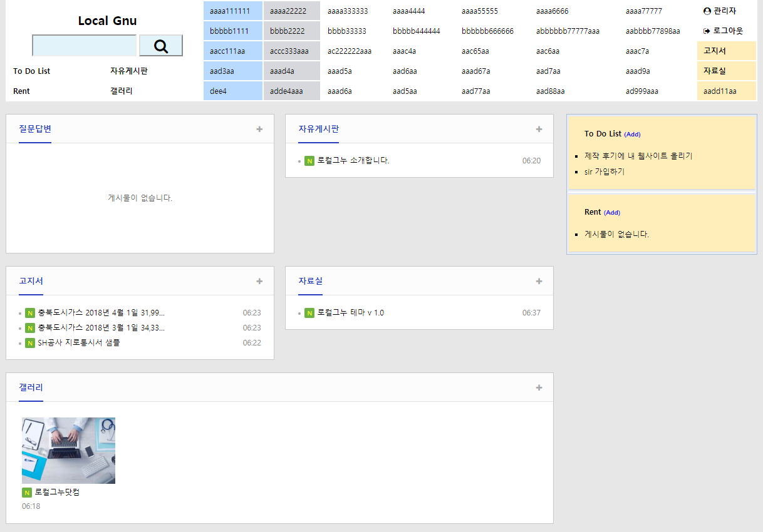
Task: Open the 로컬그누 소개합니다 post
Action: [x=353, y=161]
